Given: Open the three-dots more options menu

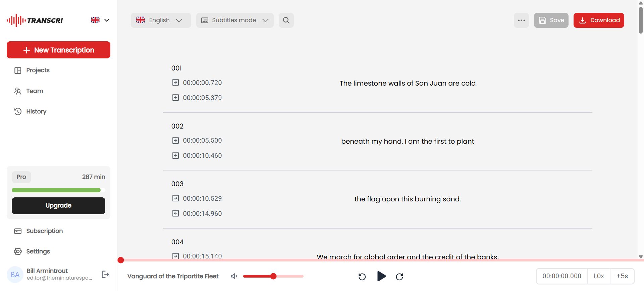Looking at the screenshot, I should [521, 20].
